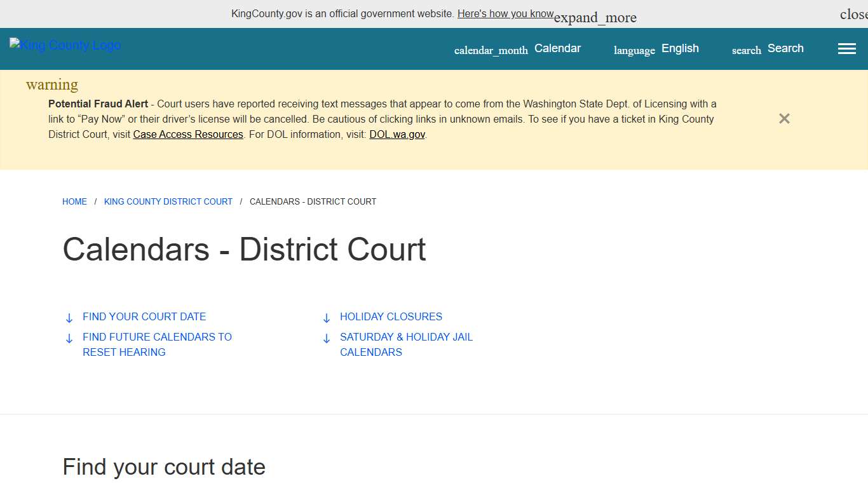Click the down-arrow beside HOLIDAY CLOSURES

coord(327,317)
